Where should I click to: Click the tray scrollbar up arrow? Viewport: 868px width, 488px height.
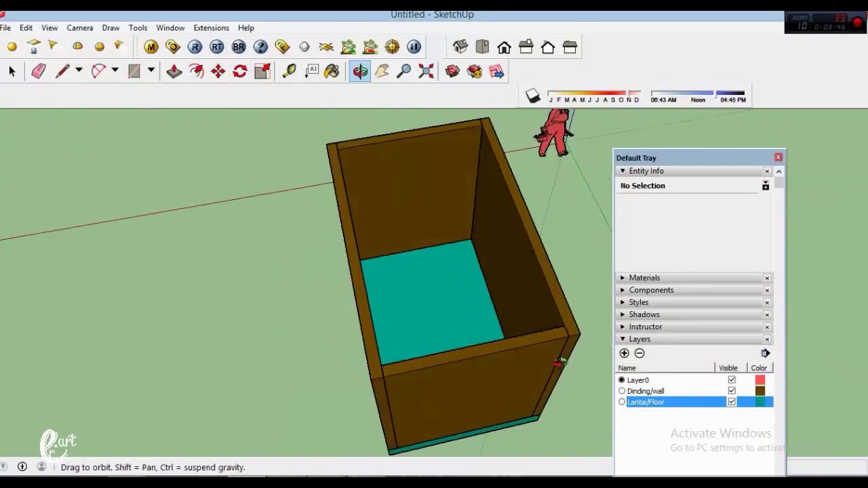click(778, 171)
